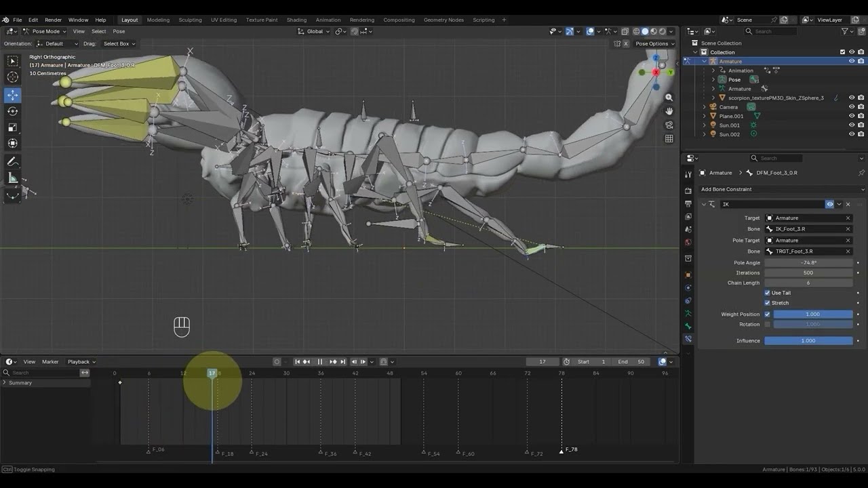The image size is (868, 488).
Task: Click the current frame number field
Action: coord(542,362)
